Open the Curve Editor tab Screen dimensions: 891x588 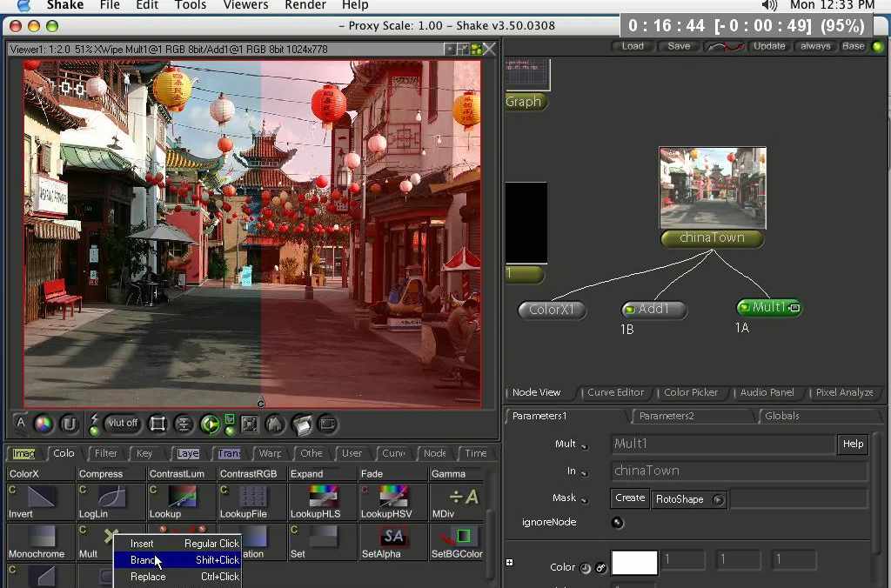(x=615, y=392)
